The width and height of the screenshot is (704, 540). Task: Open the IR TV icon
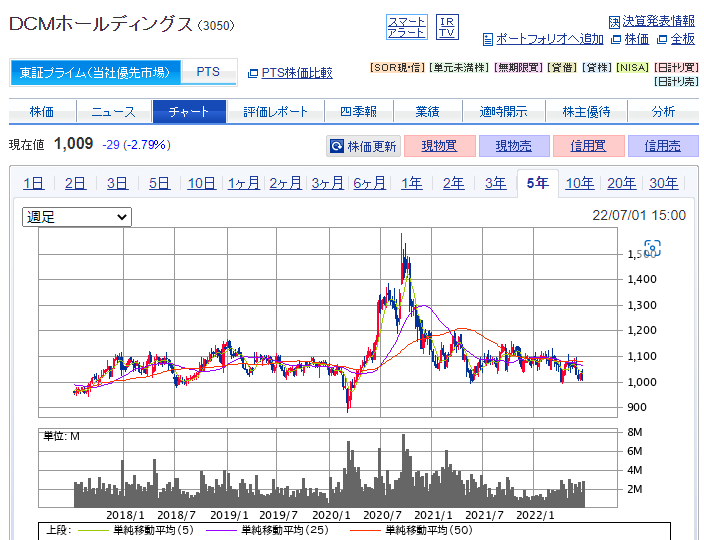(x=447, y=27)
